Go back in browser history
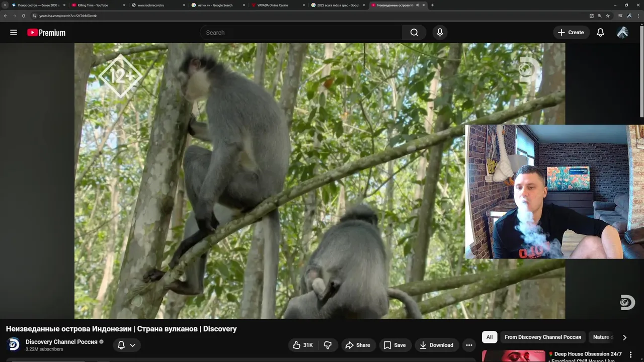Viewport: 644px width, 362px height. tap(6, 16)
